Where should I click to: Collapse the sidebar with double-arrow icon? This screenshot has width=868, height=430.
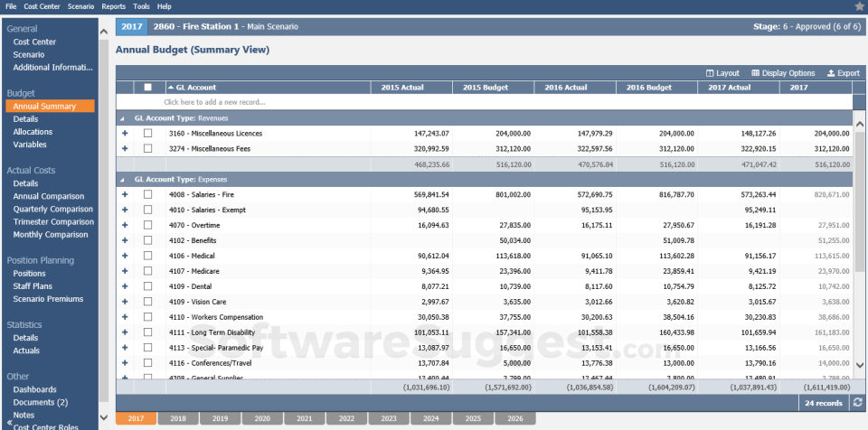[8, 421]
